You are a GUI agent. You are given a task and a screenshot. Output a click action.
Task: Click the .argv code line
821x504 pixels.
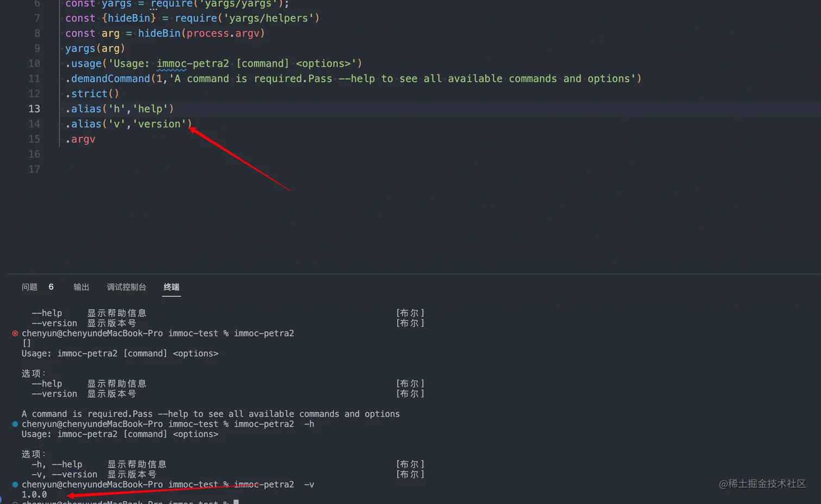80,139
